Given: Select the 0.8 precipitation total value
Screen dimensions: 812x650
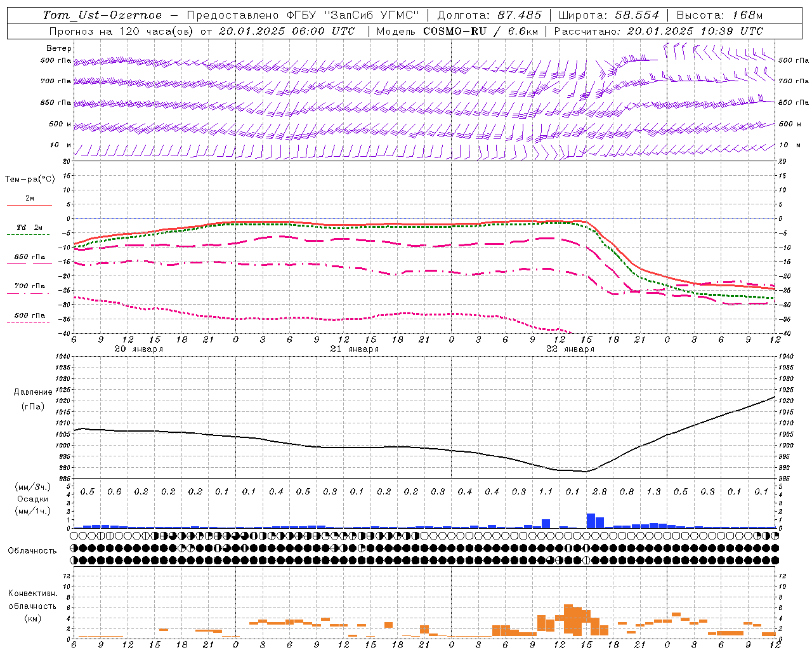Looking at the screenshot, I should coord(626,492).
